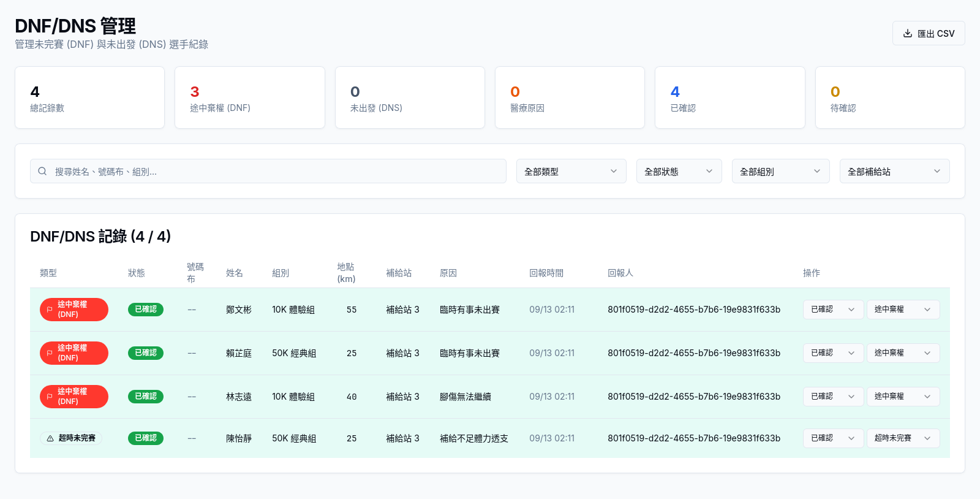Screen dimensions: 980x499
Task: Open 已確認 status dropdown for 陳怡靜
Action: 833,438
